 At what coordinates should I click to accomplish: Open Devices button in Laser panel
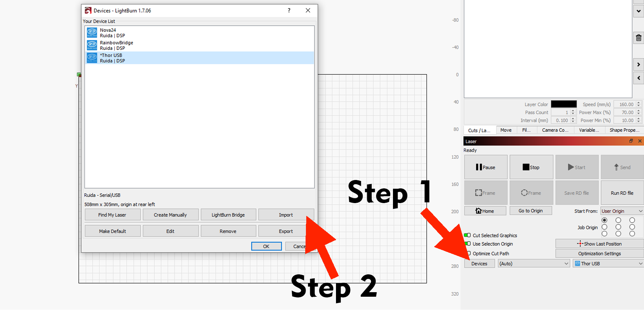(x=479, y=264)
